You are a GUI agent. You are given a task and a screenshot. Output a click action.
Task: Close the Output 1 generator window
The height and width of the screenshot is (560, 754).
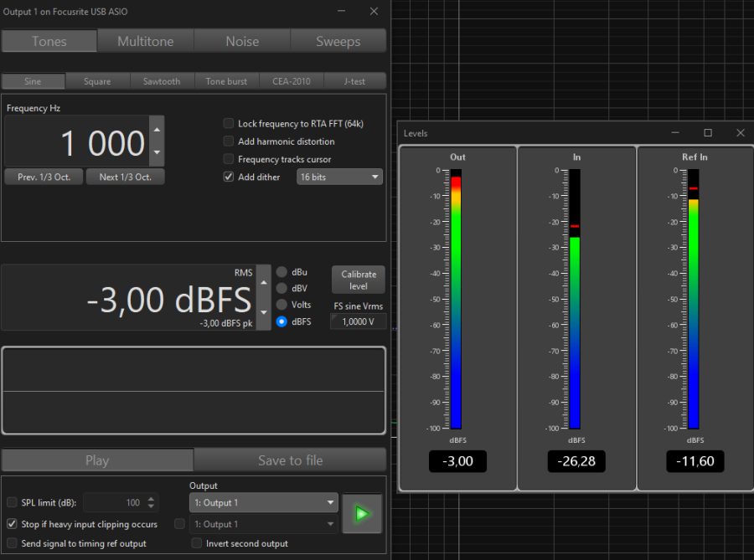(374, 11)
